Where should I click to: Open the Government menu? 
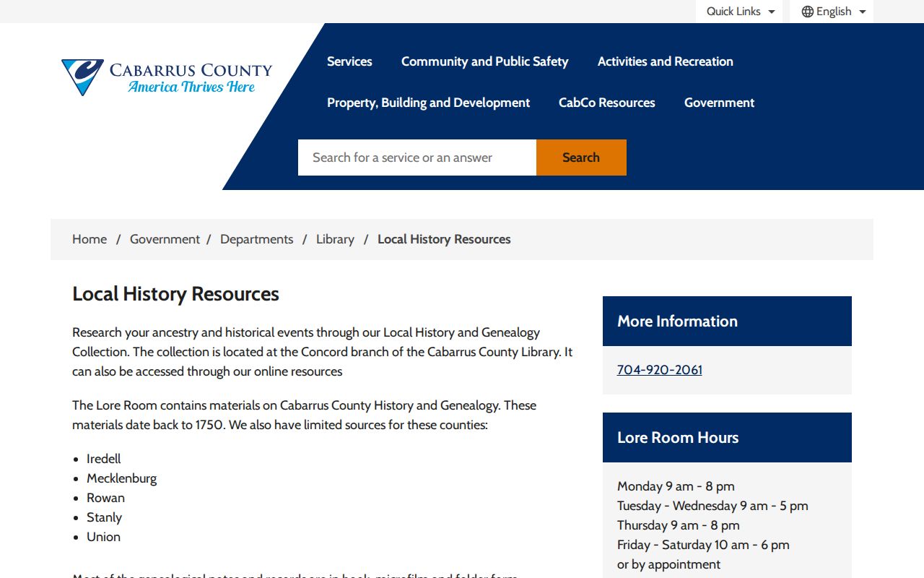(719, 103)
